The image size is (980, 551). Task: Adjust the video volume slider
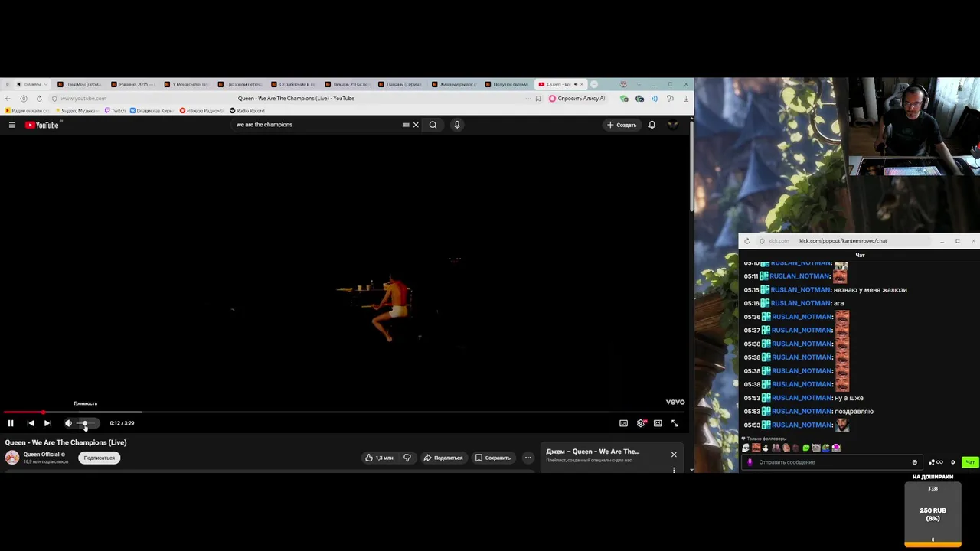point(87,423)
